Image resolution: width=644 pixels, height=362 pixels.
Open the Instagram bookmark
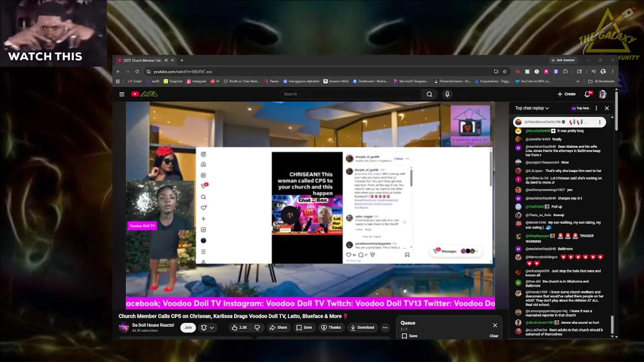click(x=197, y=81)
